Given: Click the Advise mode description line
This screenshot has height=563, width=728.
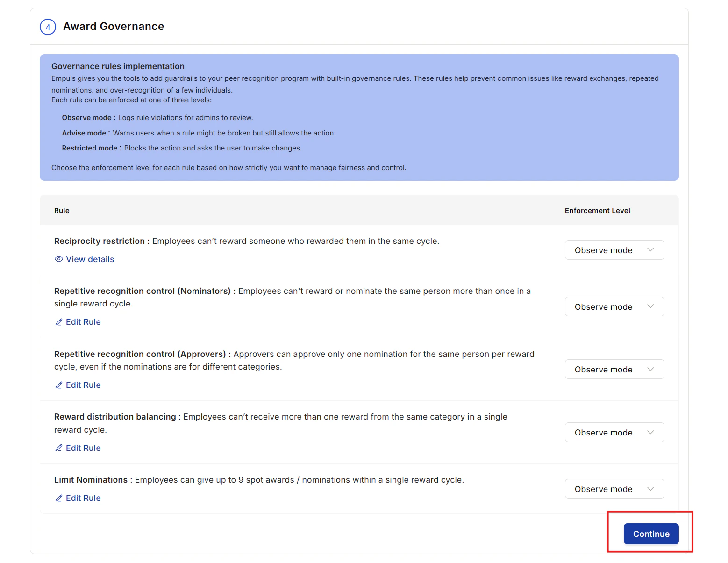Looking at the screenshot, I should pos(199,133).
